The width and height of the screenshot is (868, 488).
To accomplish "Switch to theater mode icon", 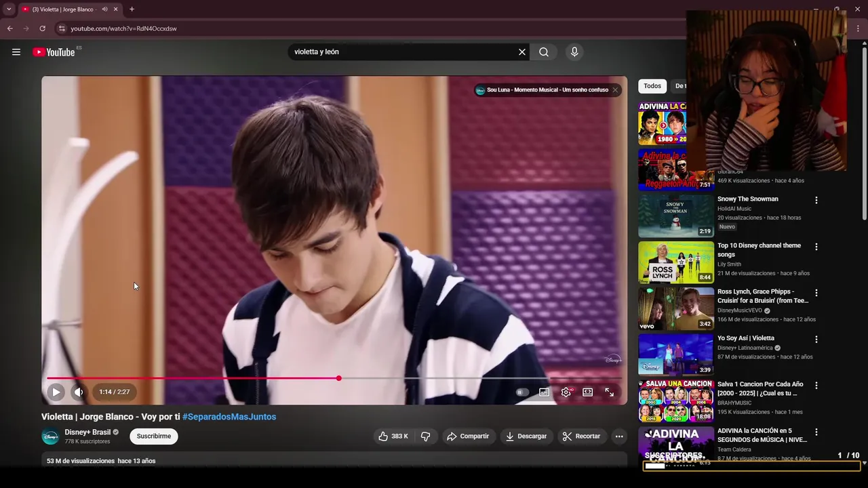I will pyautogui.click(x=588, y=392).
